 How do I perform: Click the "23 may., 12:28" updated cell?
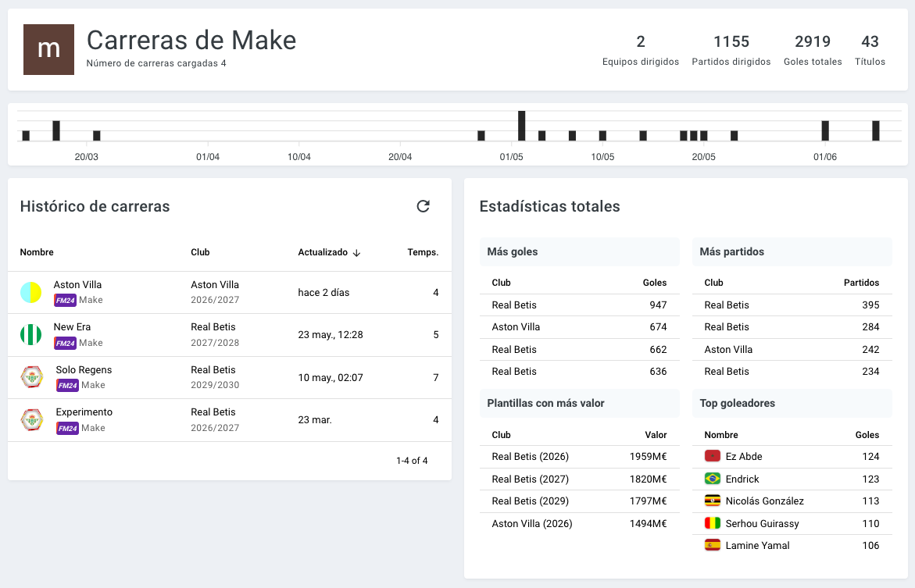[331, 335]
